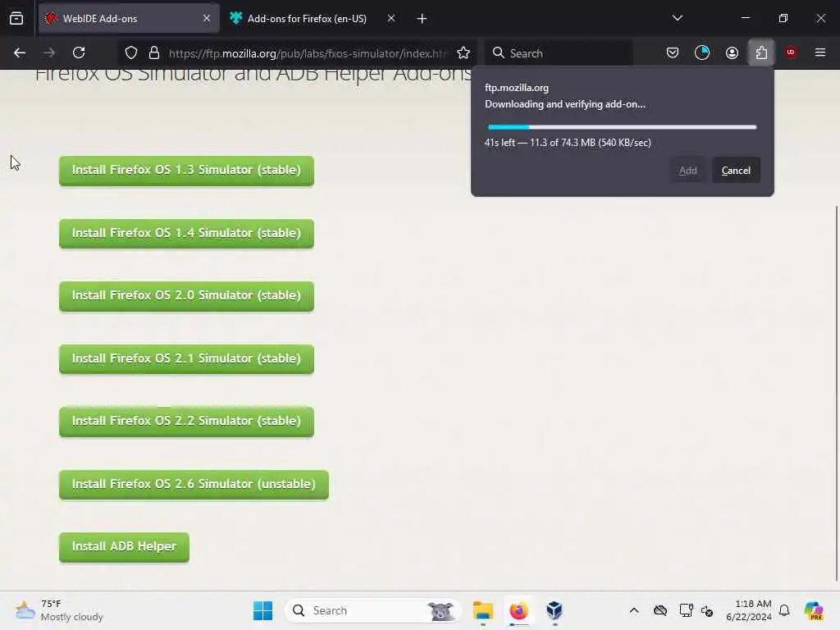
Task: Reload the current page
Action: pyautogui.click(x=79, y=52)
